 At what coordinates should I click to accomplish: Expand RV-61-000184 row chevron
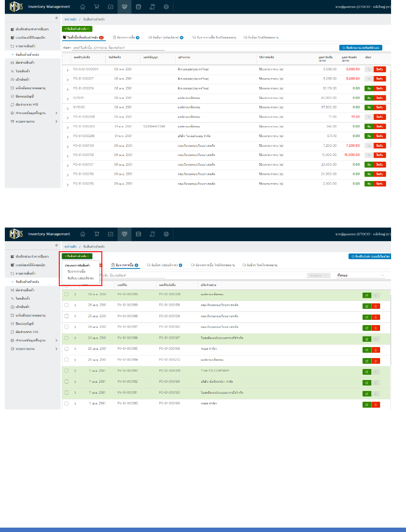[x=75, y=359]
